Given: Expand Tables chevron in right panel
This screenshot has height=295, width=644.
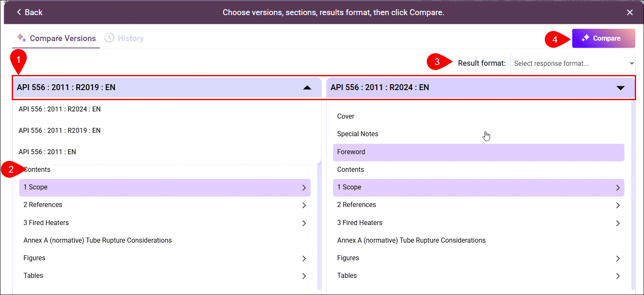Looking at the screenshot, I should (618, 276).
